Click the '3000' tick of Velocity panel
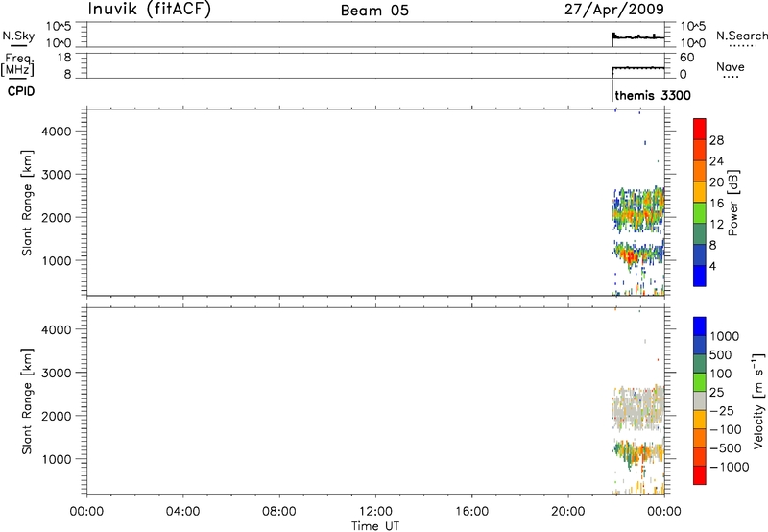The height and width of the screenshot is (532, 768). coord(57,373)
